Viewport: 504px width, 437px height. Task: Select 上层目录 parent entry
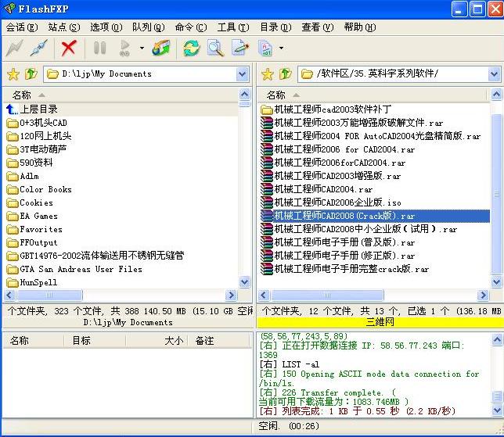coord(32,109)
